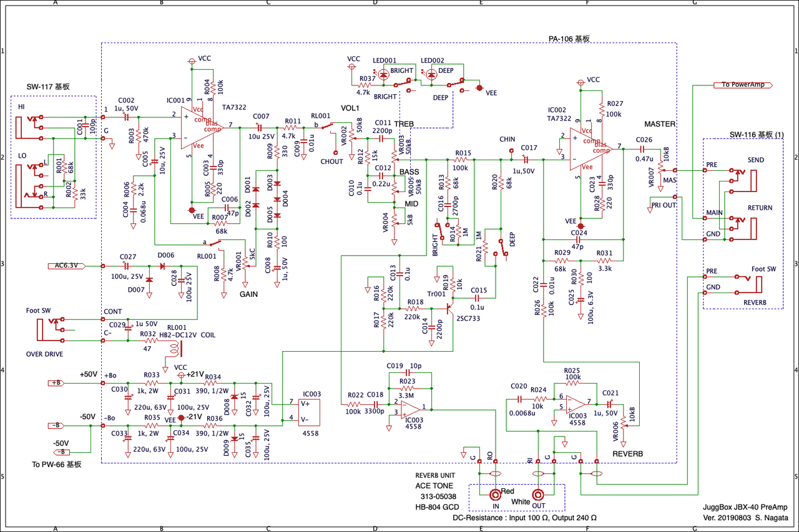This screenshot has height=532, width=799.
Task: Select the "MID" tone control label
Action: (x=411, y=204)
